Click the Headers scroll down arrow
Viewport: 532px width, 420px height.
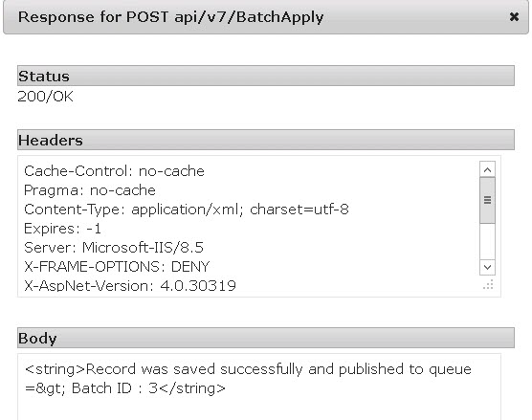tap(488, 267)
